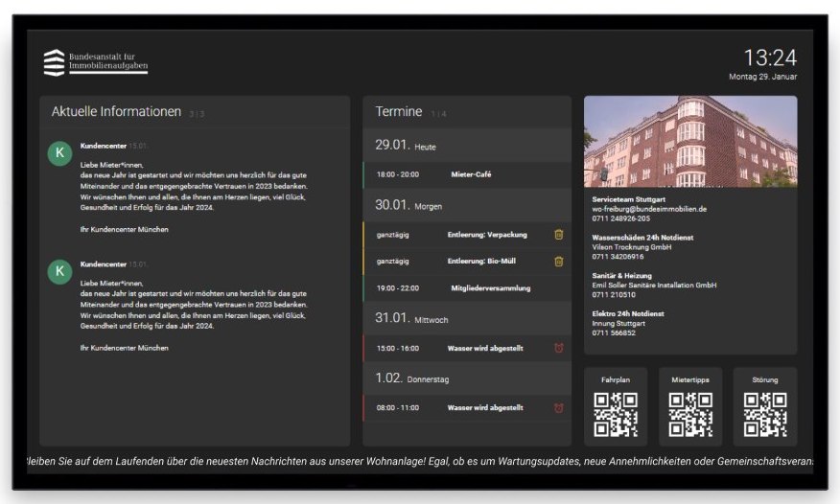Open Wasser wird abgestellt at 15:00 - 16:00

(x=467, y=348)
